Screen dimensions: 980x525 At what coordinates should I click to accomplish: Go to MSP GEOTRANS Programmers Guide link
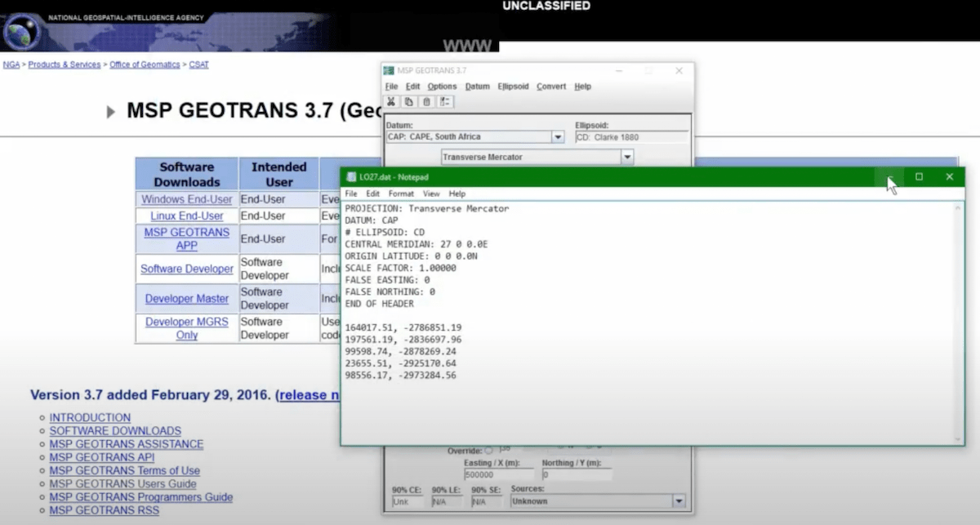point(140,496)
